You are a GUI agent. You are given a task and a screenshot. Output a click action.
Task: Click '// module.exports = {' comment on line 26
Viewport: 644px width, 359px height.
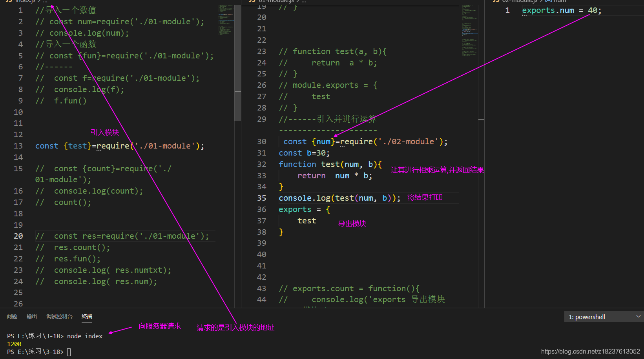point(328,85)
